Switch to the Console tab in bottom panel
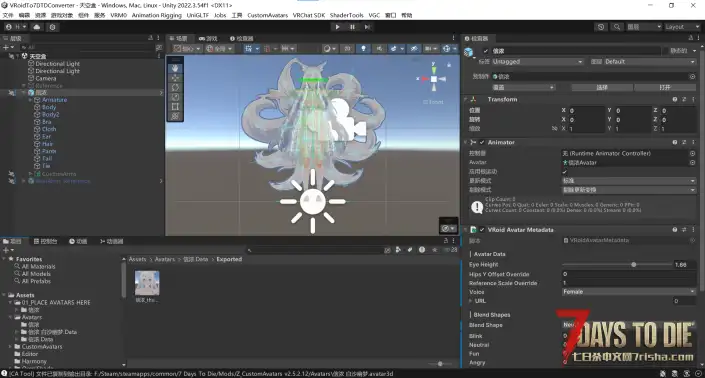Screen dimensions: 705x378 click(x=45, y=241)
